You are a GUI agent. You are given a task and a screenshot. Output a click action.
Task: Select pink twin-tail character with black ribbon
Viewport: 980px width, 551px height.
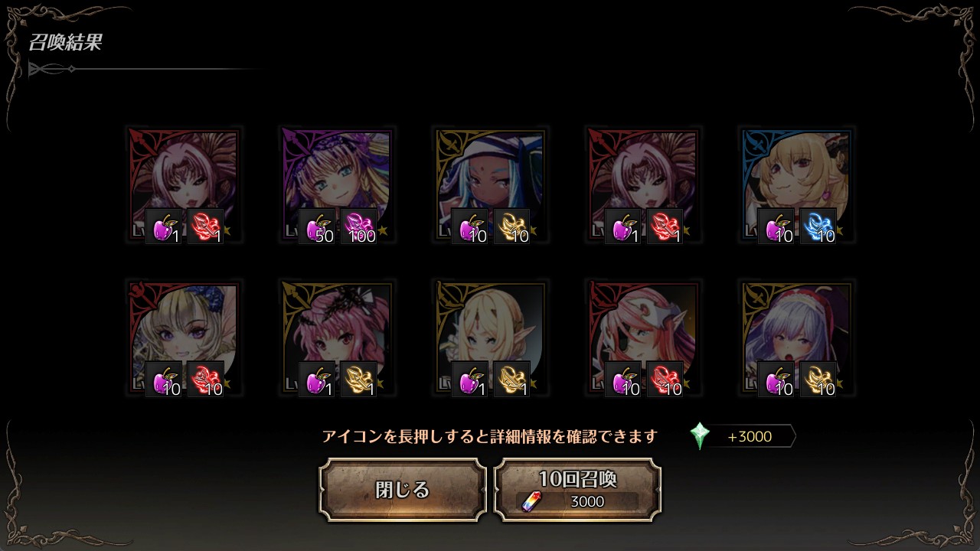[337, 337]
